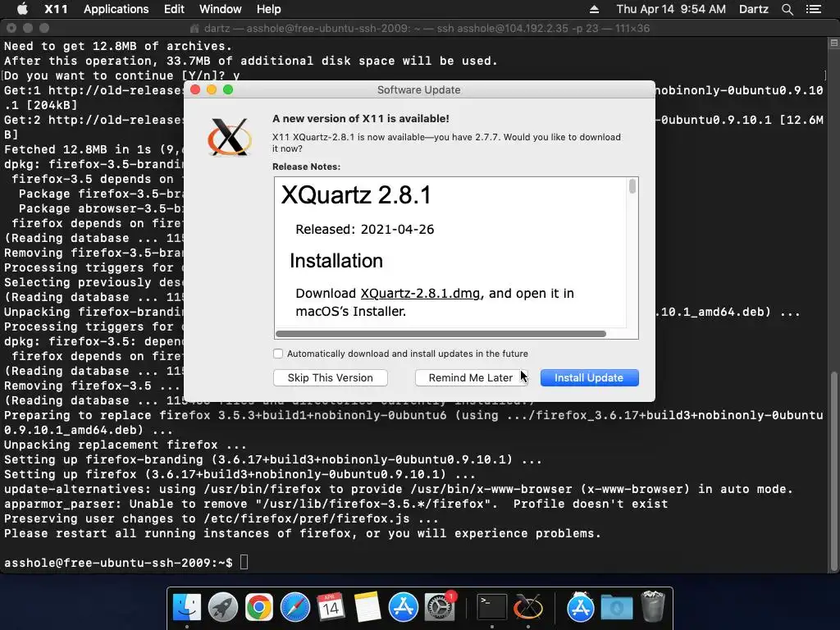Click the XQuartz icon in the Dock
The image size is (840, 630).
click(x=528, y=608)
